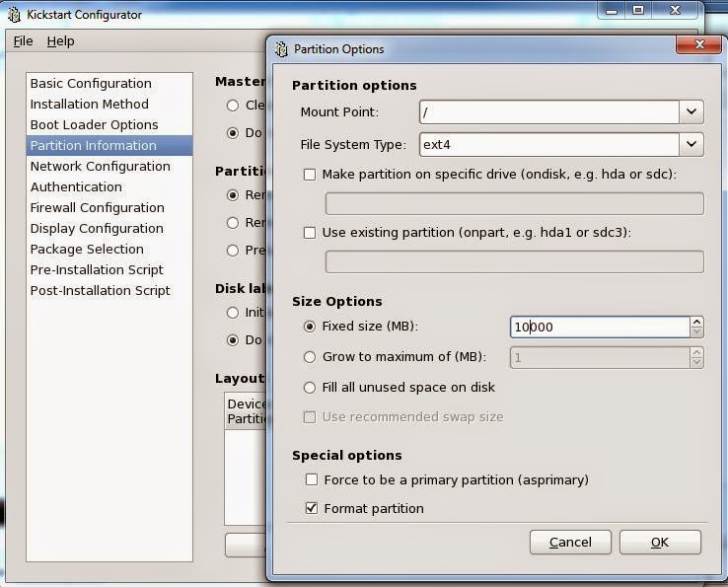
Task: Select Grow to maximum of (MB) option
Action: 310,357
